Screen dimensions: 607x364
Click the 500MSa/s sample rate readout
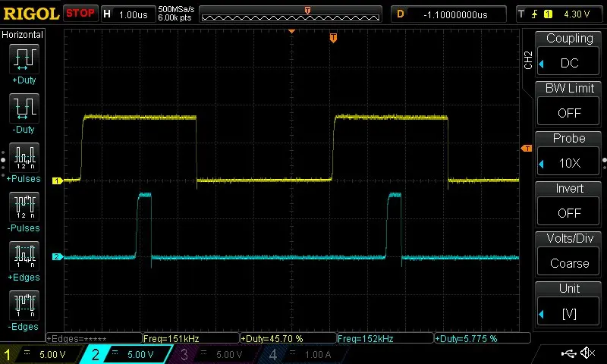(x=176, y=9)
